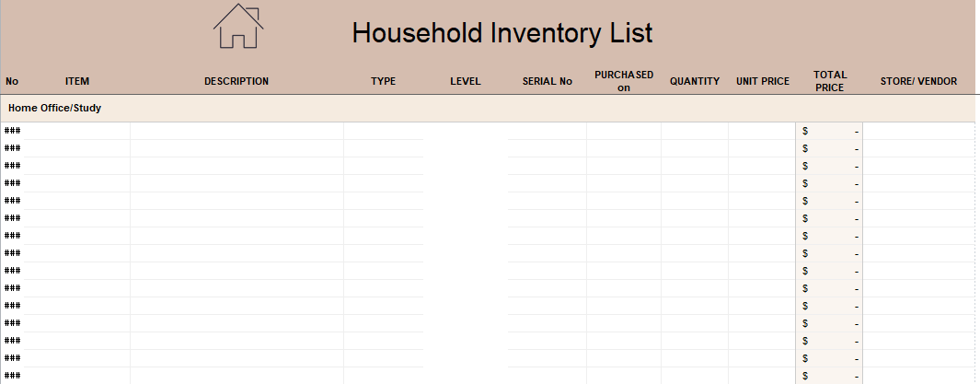Image resolution: width=980 pixels, height=384 pixels.
Task: Click the No column header
Action: tap(12, 81)
